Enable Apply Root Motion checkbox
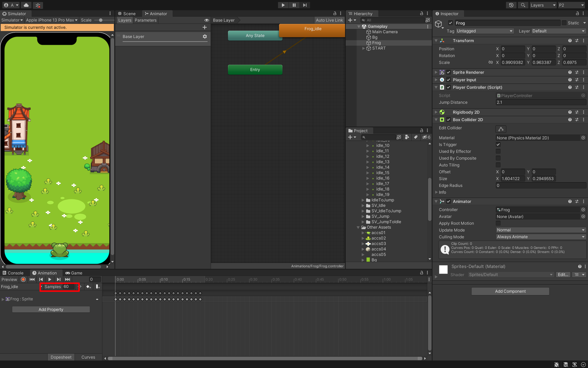 (498, 223)
